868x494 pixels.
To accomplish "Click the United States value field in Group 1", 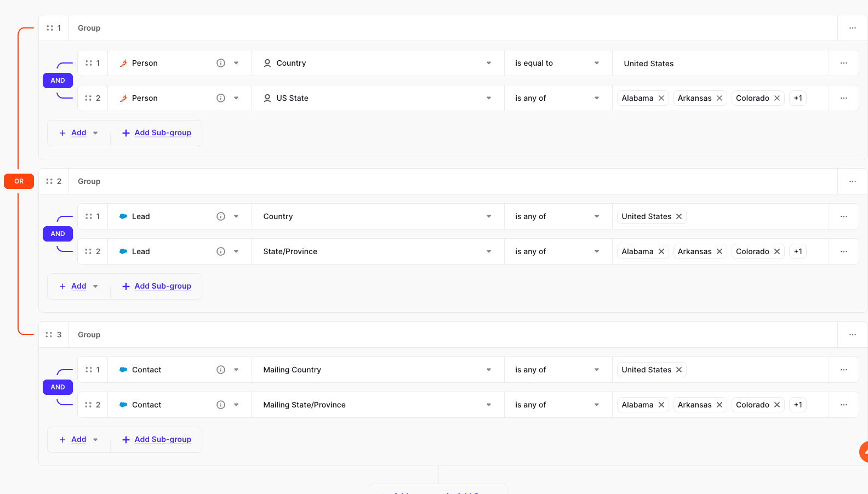I will pos(720,64).
